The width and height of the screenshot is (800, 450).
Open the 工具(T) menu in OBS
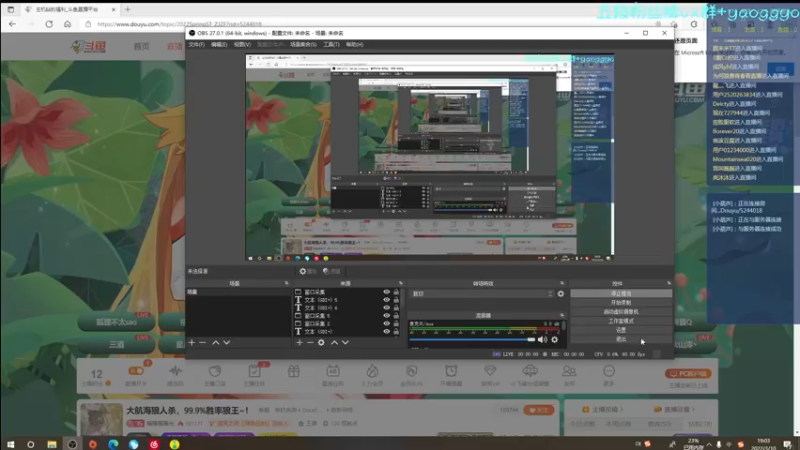[x=331, y=44]
